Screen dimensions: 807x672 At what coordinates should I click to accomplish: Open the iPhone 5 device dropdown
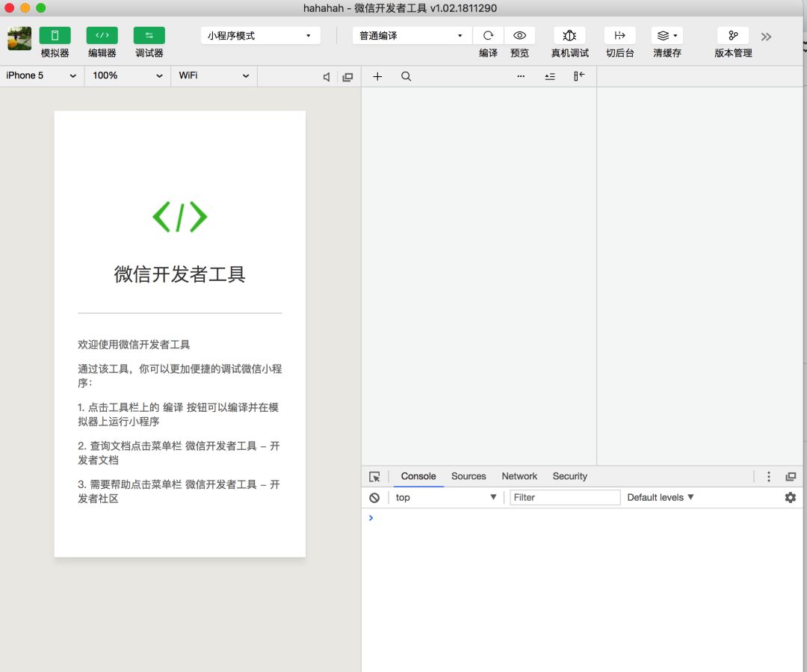tap(41, 75)
